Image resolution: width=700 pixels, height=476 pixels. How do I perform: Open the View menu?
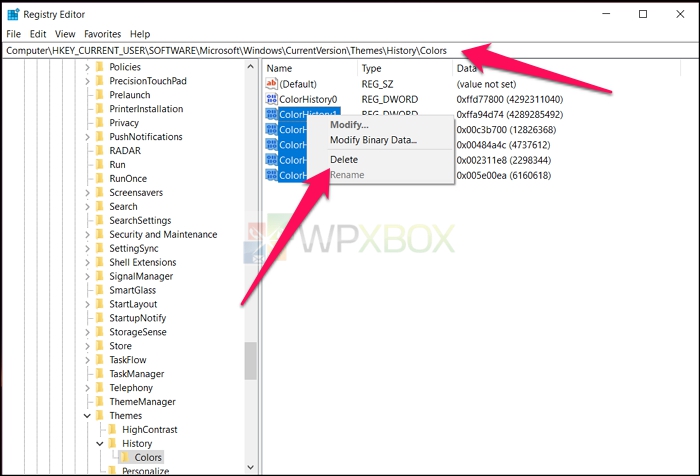coord(65,34)
